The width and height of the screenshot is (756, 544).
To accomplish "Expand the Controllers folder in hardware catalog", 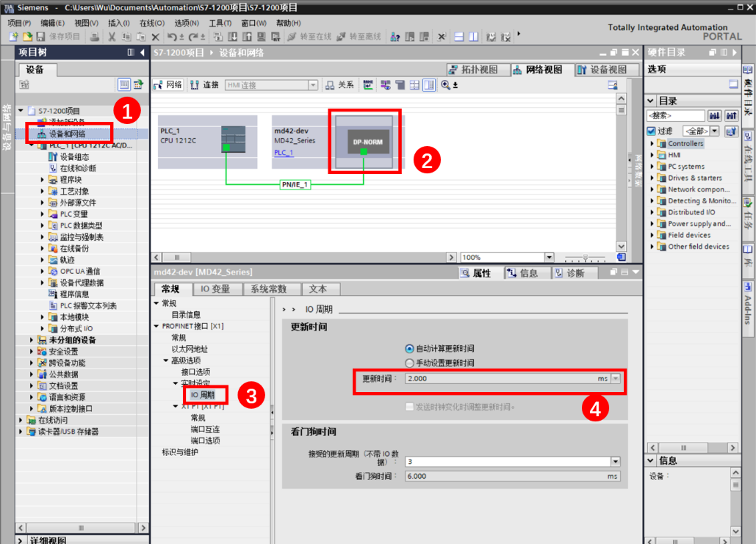I will pyautogui.click(x=652, y=144).
